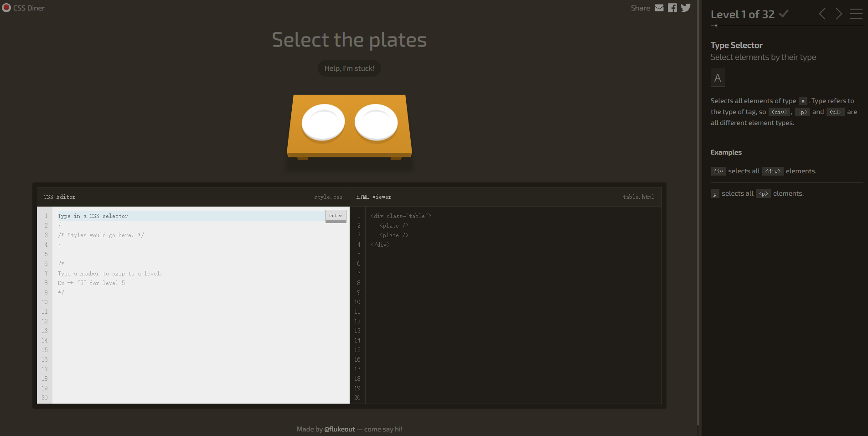Click the "p" example code chip
This screenshot has height=436, width=868.
(x=715, y=194)
